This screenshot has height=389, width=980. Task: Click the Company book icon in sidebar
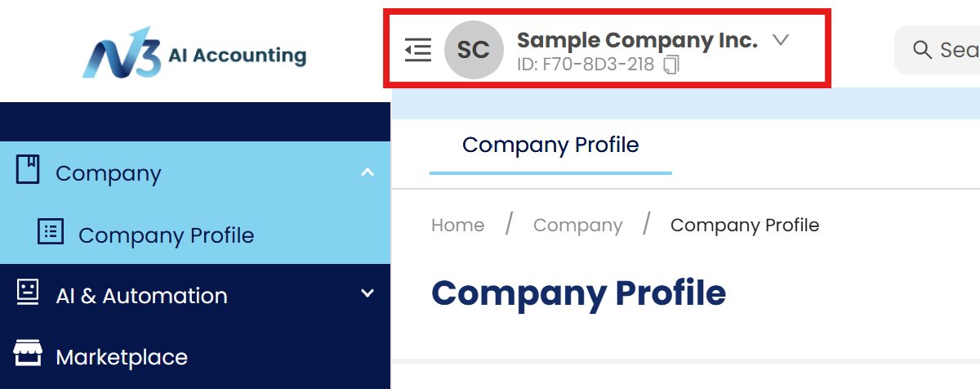click(x=28, y=170)
